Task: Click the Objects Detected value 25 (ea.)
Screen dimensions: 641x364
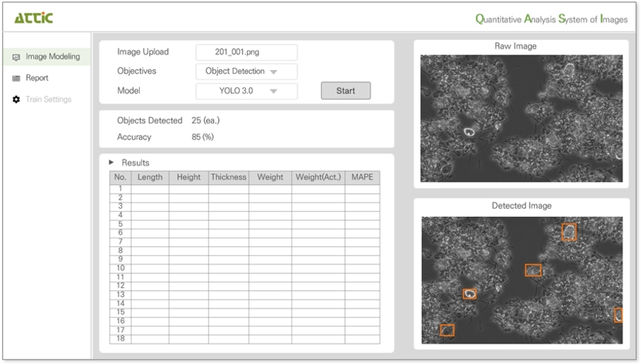Action: pyautogui.click(x=206, y=121)
